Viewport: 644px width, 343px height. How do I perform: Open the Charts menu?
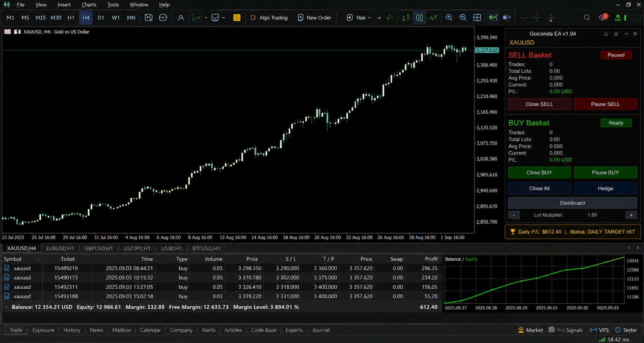89,5
